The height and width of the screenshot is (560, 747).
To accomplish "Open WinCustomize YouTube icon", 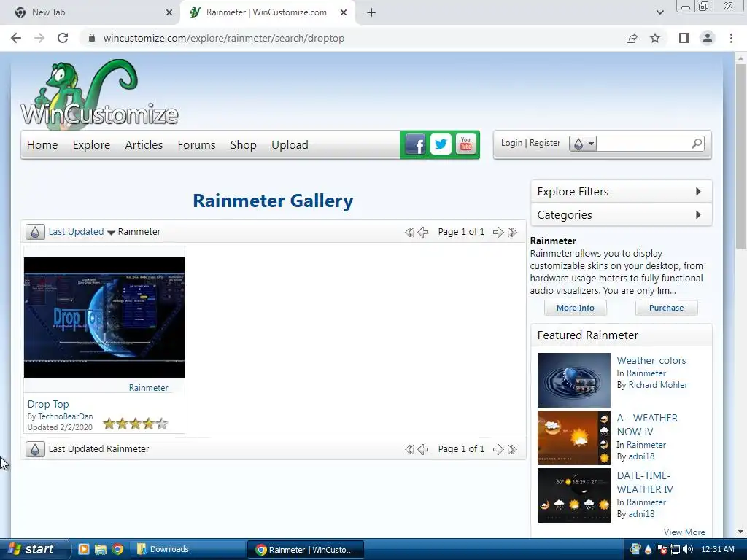I will click(465, 144).
